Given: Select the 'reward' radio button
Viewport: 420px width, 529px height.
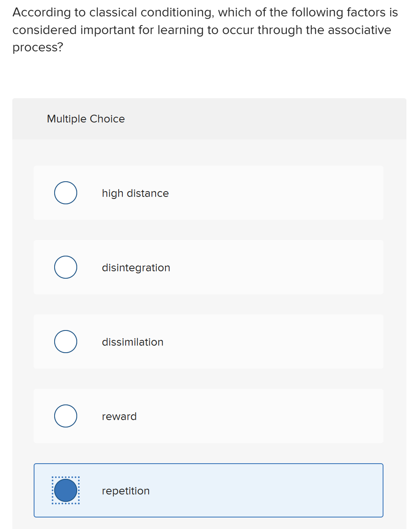Looking at the screenshot, I should 65,416.
